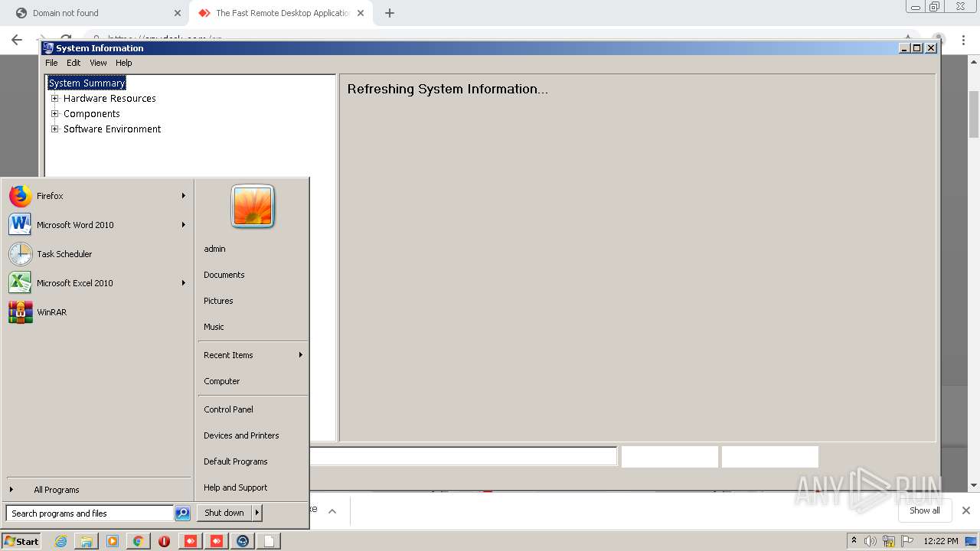Expand Microsoft Word 2010 jump list arrow
Viewport: 980px width, 551px height.
pyautogui.click(x=184, y=225)
